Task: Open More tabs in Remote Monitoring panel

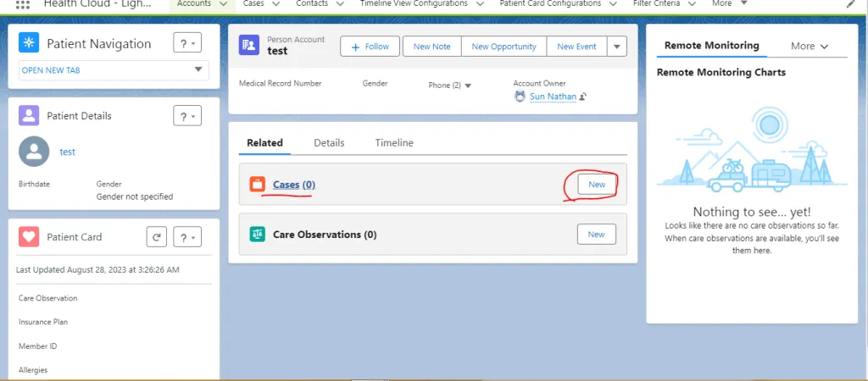Action: (810, 46)
